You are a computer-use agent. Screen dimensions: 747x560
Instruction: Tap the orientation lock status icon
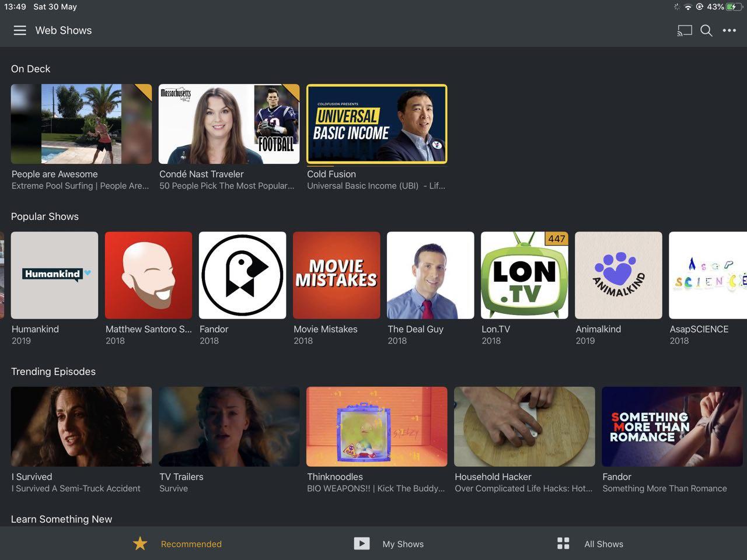(699, 7)
